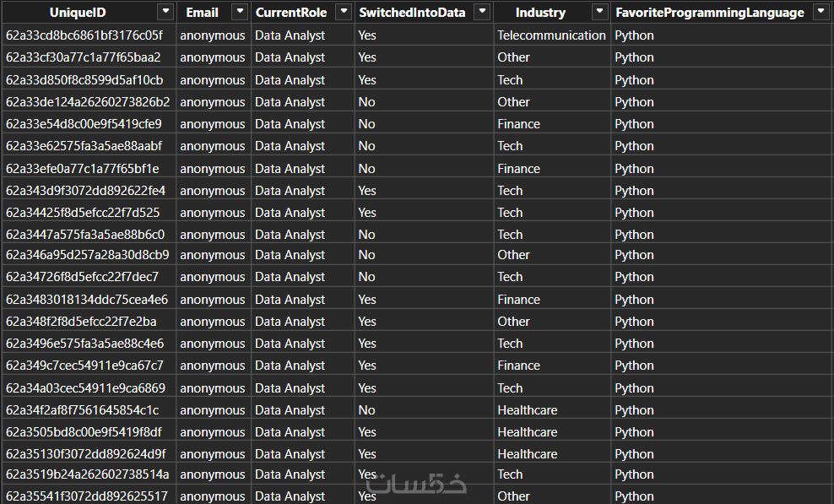Click the ID cell 62a33cd8bc6861bf3176c05f
The height and width of the screenshot is (504, 834).
(84, 35)
